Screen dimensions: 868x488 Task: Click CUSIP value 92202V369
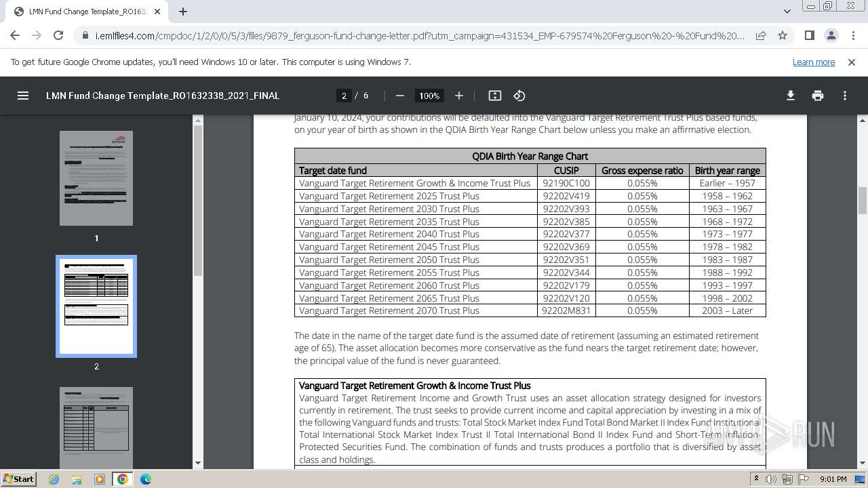coord(566,247)
